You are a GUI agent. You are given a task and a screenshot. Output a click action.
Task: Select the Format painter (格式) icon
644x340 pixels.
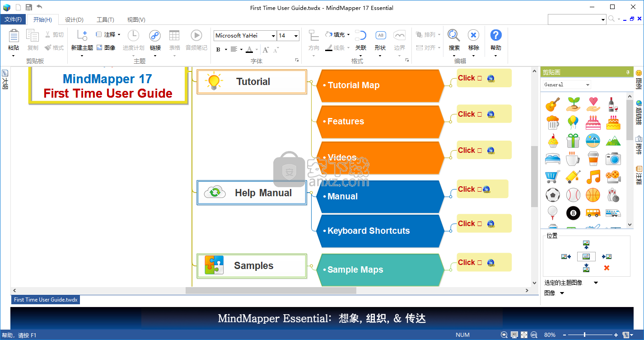(48, 47)
